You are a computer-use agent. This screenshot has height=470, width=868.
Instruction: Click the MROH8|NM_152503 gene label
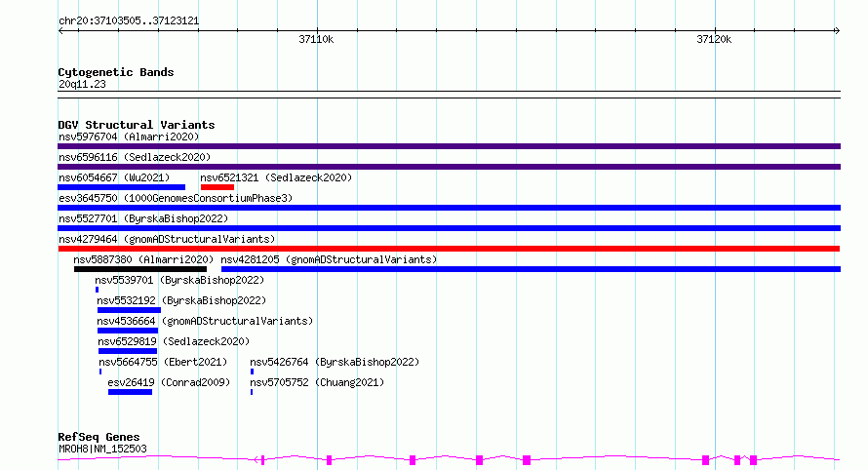103,449
